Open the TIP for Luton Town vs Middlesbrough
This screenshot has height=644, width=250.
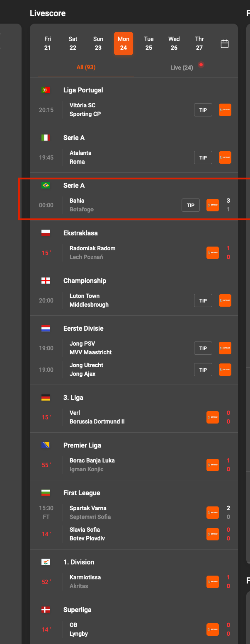coord(203,300)
